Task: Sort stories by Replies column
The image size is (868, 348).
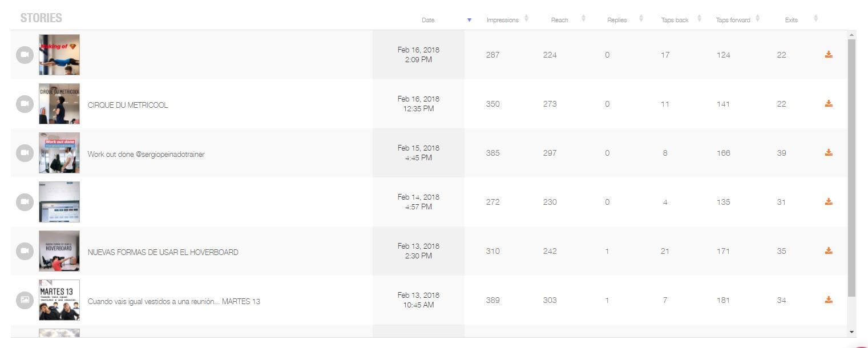Action: click(641, 19)
